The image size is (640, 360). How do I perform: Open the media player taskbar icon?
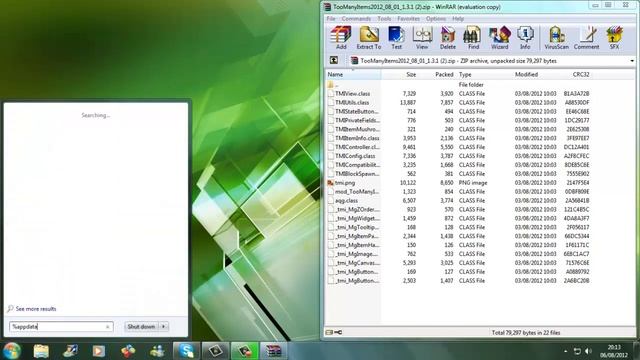(98, 351)
